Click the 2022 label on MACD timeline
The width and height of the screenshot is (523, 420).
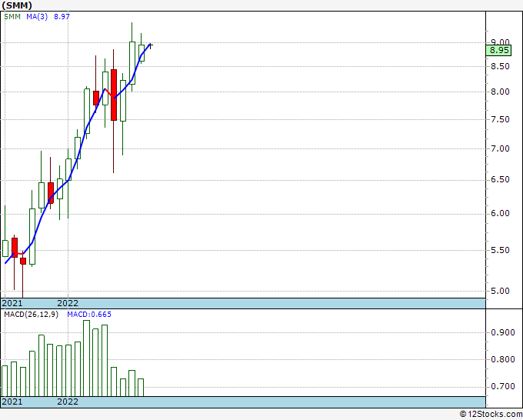[68, 402]
